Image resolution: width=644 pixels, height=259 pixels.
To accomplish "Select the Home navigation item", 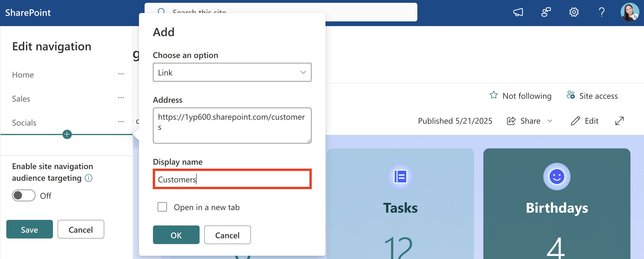I will pos(23,75).
